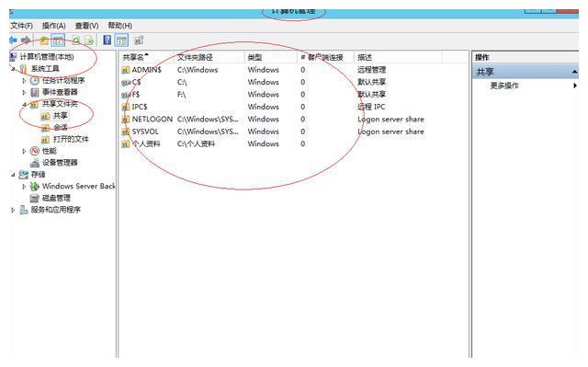Image resolution: width=588 pixels, height=367 pixels.
Task: Go back with the blue left arrow
Action: tap(13, 40)
